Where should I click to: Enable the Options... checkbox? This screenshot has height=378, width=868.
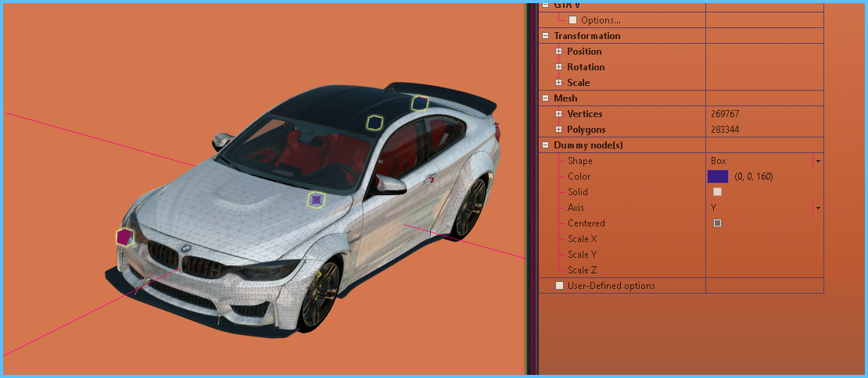coord(573,20)
